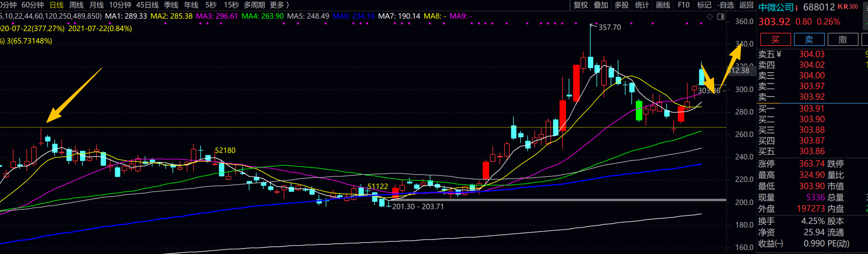Expand the 更多 periods menu
This screenshot has height=254, width=868.
[279, 5]
